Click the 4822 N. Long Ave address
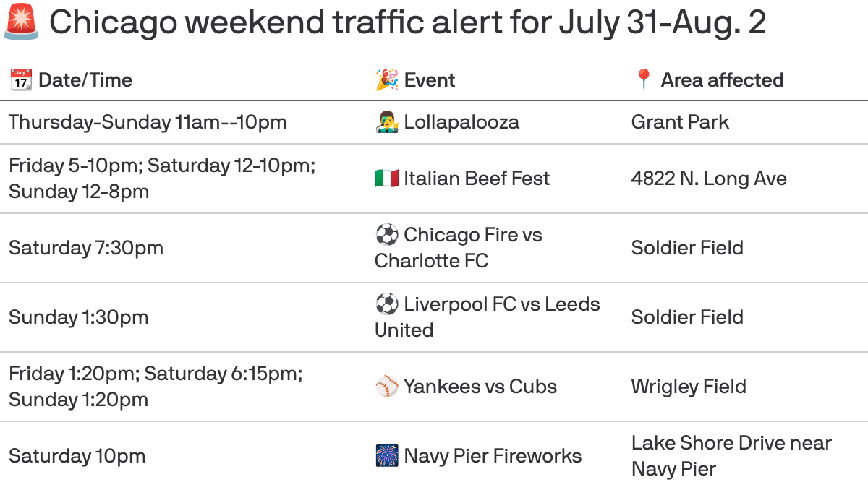 pos(709,178)
